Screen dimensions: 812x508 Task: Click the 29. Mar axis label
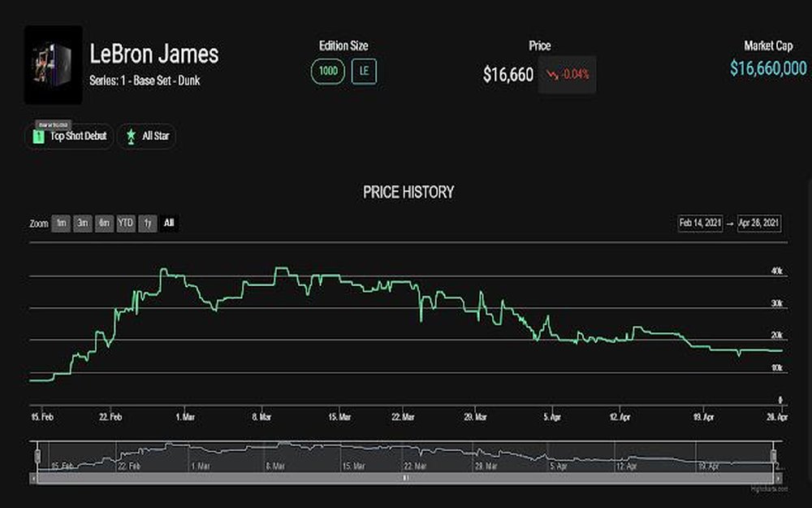tap(475, 417)
